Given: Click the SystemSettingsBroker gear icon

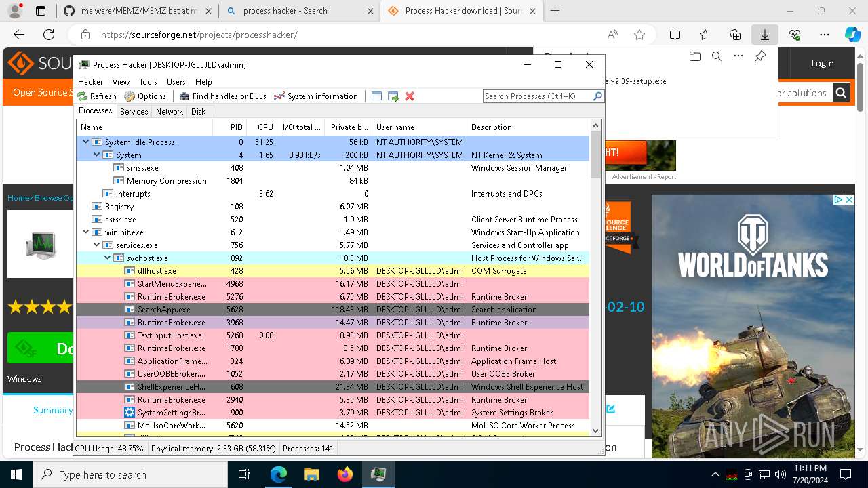Looking at the screenshot, I should click(x=130, y=412).
